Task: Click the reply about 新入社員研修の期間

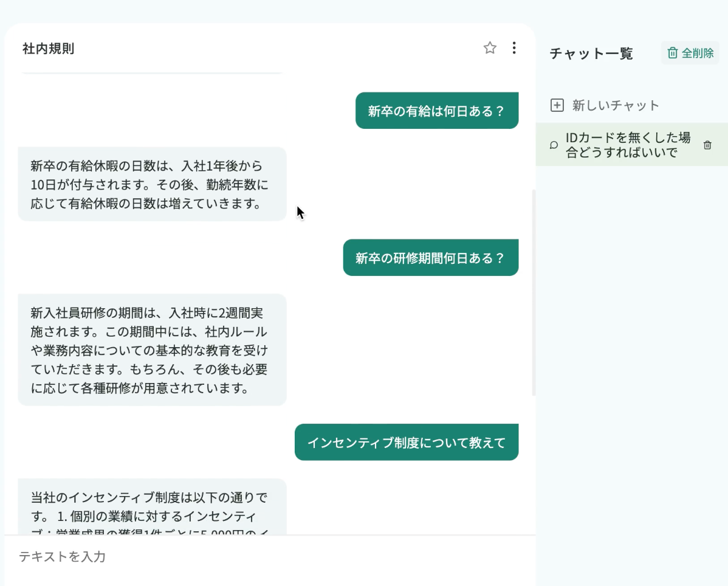Action: [x=151, y=350]
